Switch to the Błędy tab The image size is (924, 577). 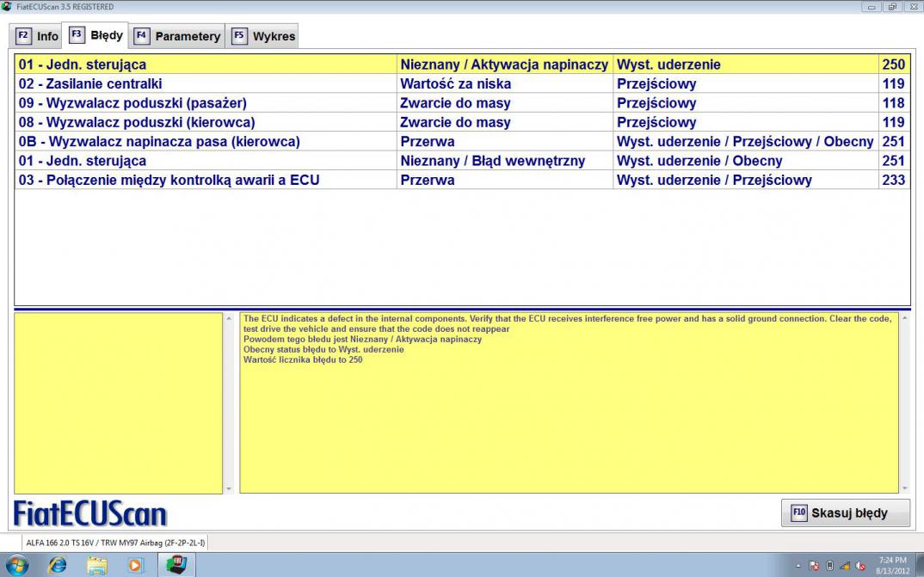tap(95, 34)
